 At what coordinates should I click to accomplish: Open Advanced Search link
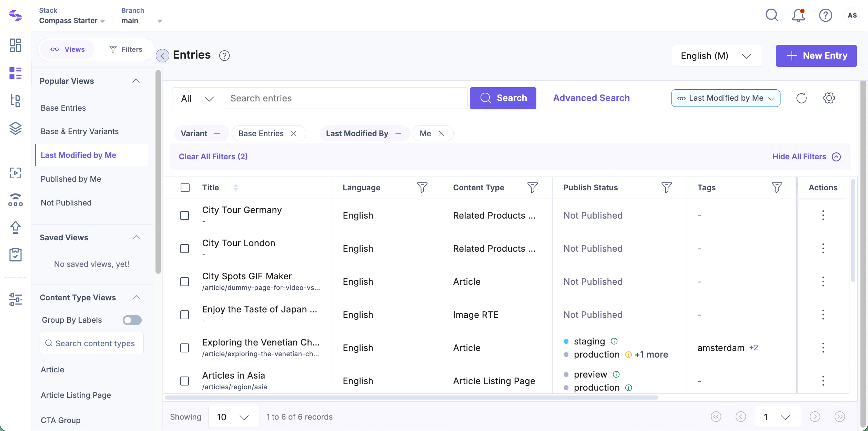point(591,98)
